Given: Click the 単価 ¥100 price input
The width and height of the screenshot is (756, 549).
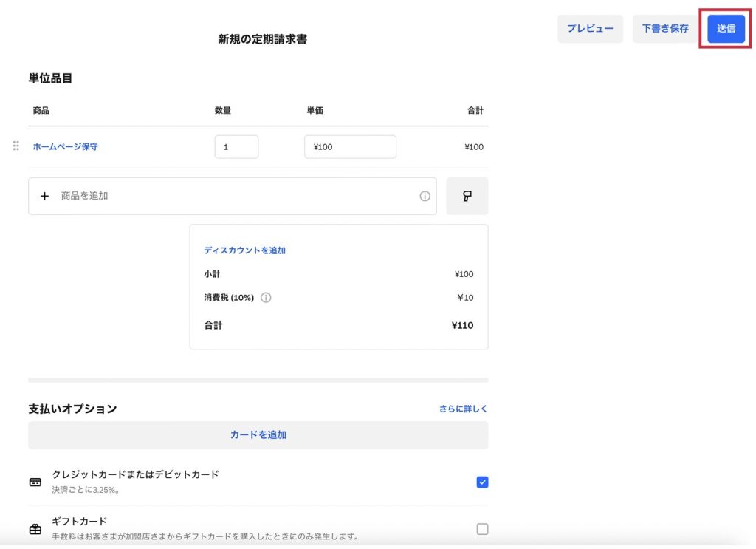Looking at the screenshot, I should [349, 147].
